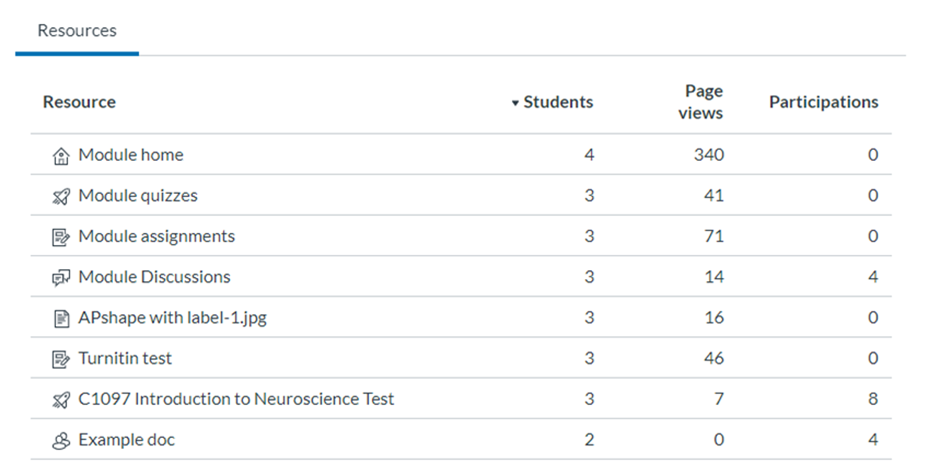Toggle the sort arrow next to Students
The height and width of the screenshot is (463, 940).
coord(515,103)
